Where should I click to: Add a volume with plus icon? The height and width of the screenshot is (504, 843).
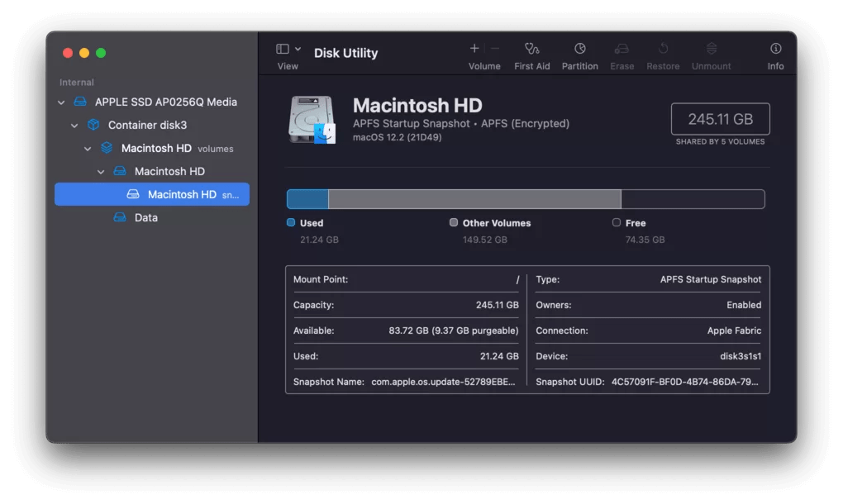(474, 49)
